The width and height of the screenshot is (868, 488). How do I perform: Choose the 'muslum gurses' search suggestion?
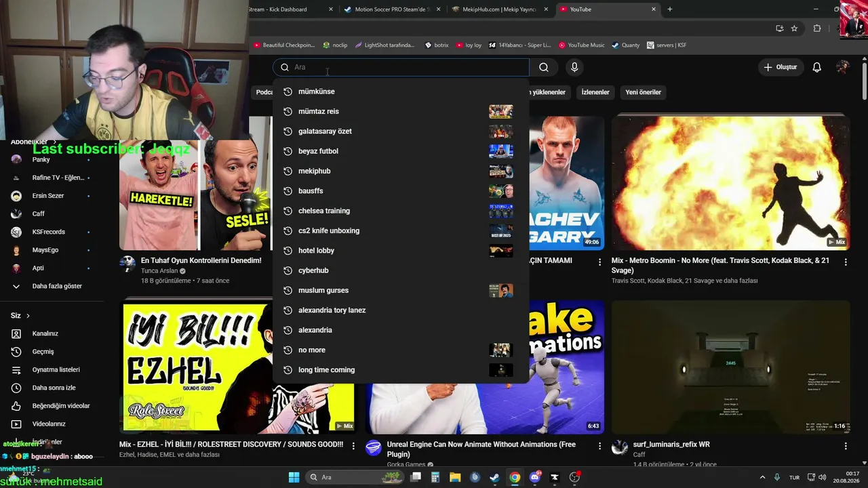pos(401,290)
